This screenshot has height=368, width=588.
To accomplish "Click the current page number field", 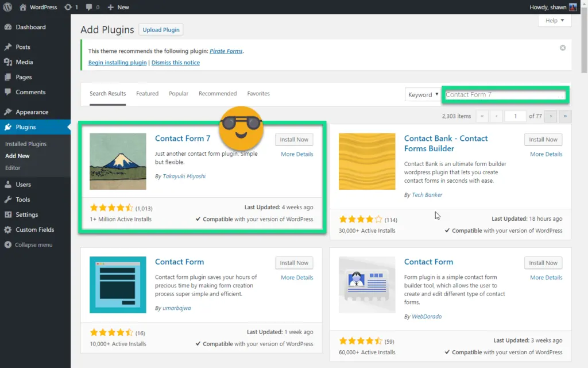I will pyautogui.click(x=515, y=116).
